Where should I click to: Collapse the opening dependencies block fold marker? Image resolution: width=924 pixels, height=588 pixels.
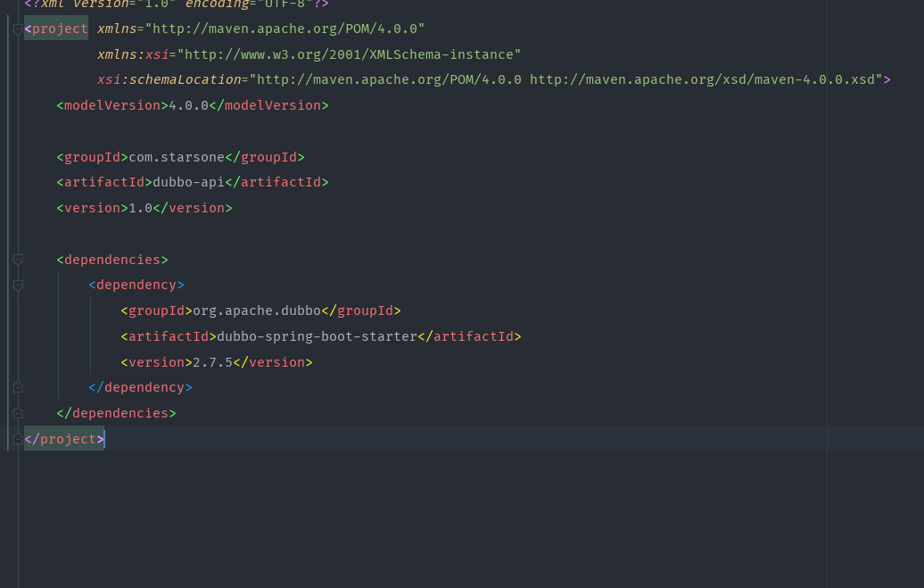point(18,260)
